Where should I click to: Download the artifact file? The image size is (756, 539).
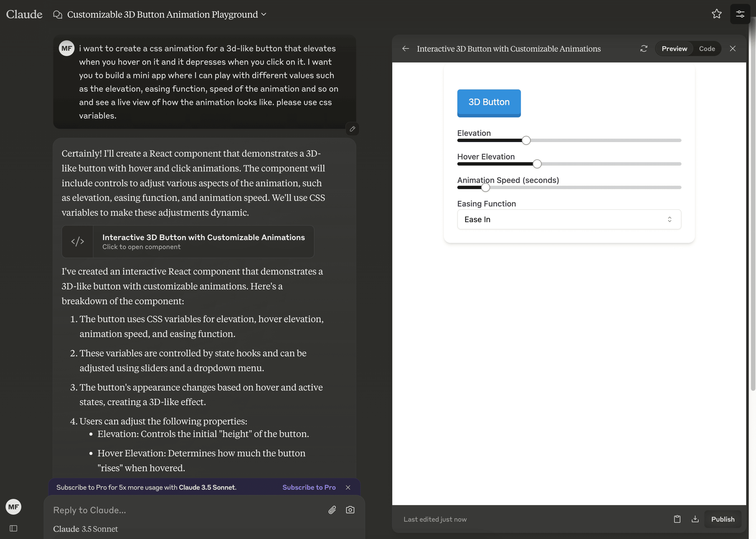click(695, 519)
